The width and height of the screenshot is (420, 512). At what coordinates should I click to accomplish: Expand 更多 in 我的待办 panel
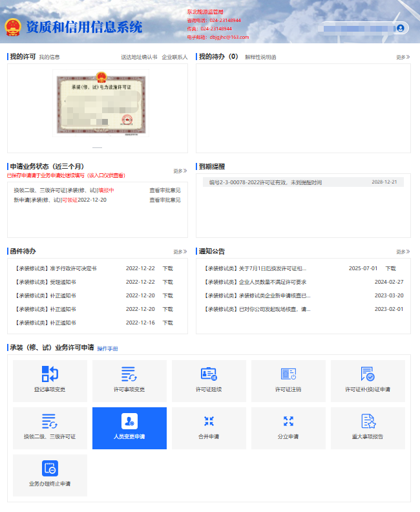click(x=403, y=58)
